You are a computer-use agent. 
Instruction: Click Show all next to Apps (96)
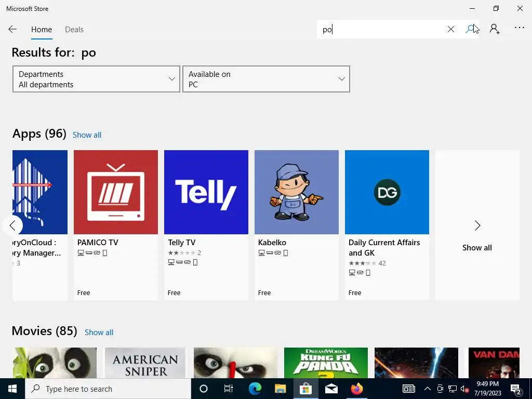(87, 135)
